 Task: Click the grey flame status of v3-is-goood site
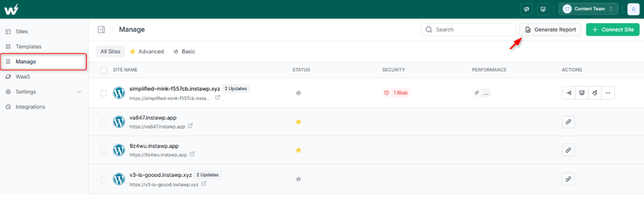[299, 179]
